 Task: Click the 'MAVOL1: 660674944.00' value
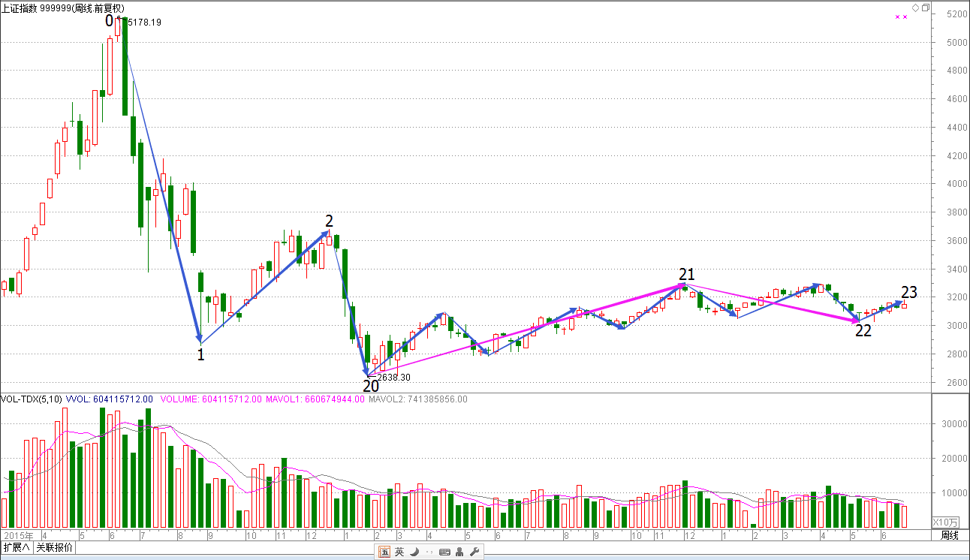point(315,399)
